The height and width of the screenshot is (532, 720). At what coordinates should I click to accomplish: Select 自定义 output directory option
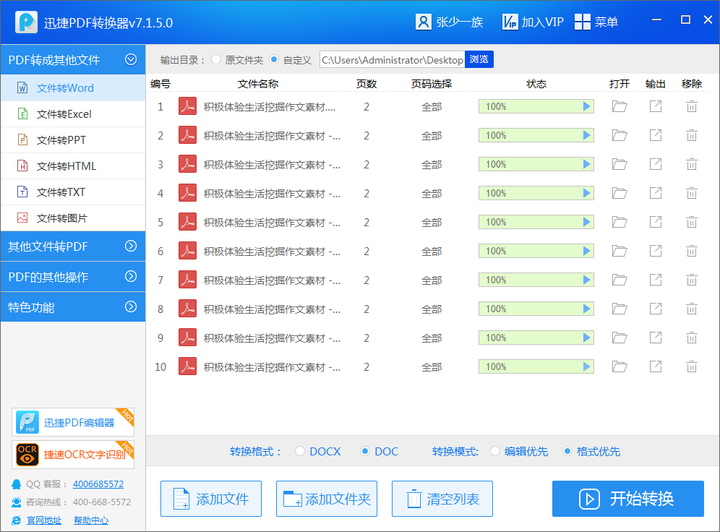coord(274,60)
